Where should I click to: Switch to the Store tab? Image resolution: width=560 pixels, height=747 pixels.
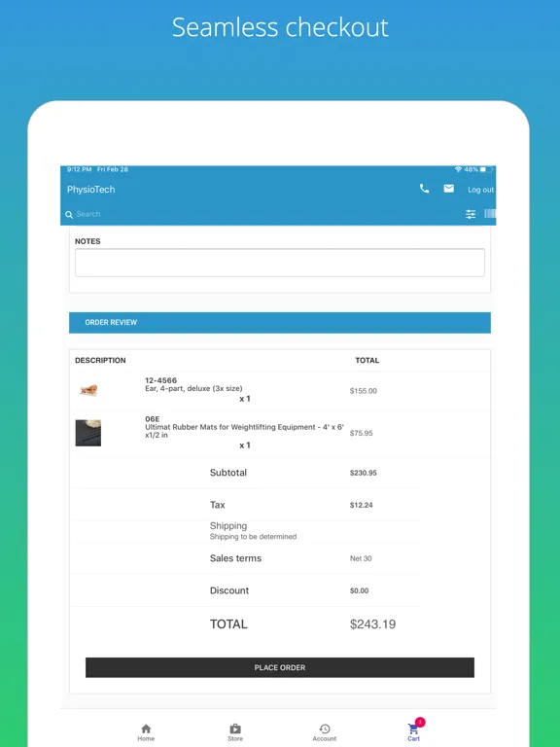pyautogui.click(x=235, y=732)
